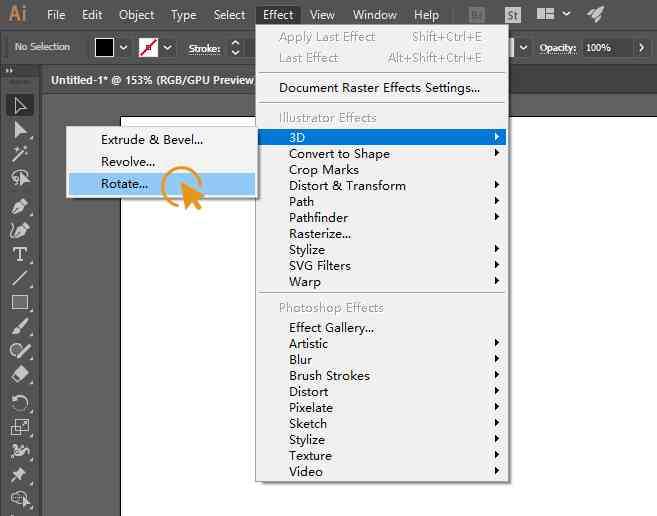
Task: Select the Rectangle tool
Action: click(x=20, y=302)
